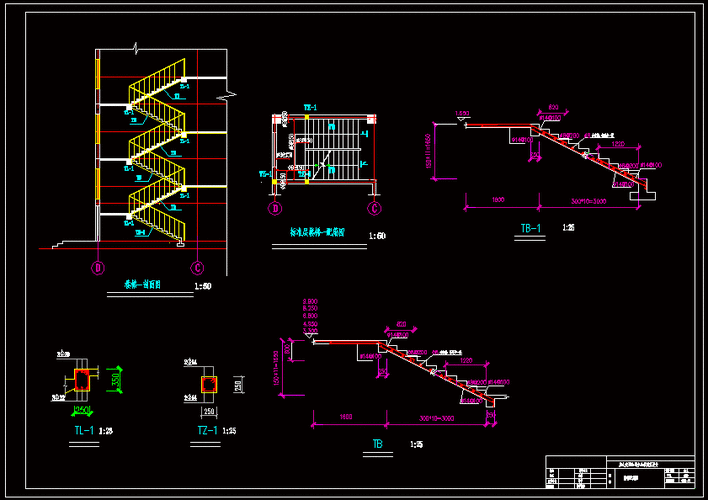Viewport: 708px width, 500px height.
Task: Select the red TZ-1 column cross-section square
Action: 208,384
